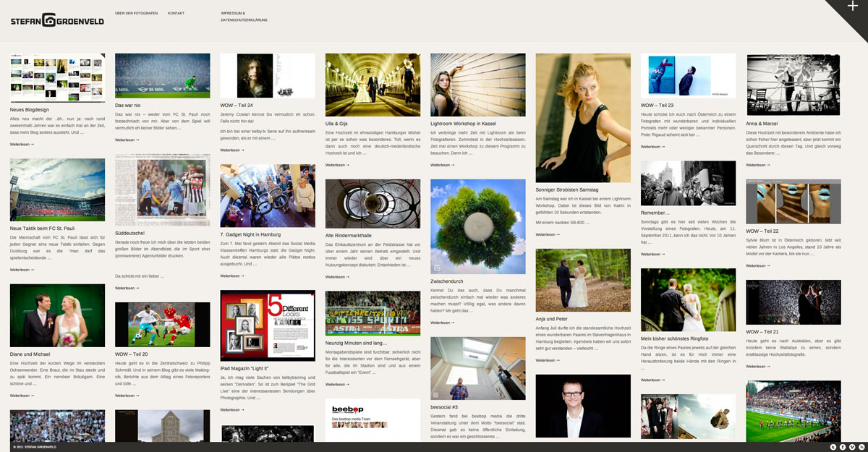Open the iPad Magazin 'Light it' cover image
This screenshot has width=868, height=452.
click(267, 325)
